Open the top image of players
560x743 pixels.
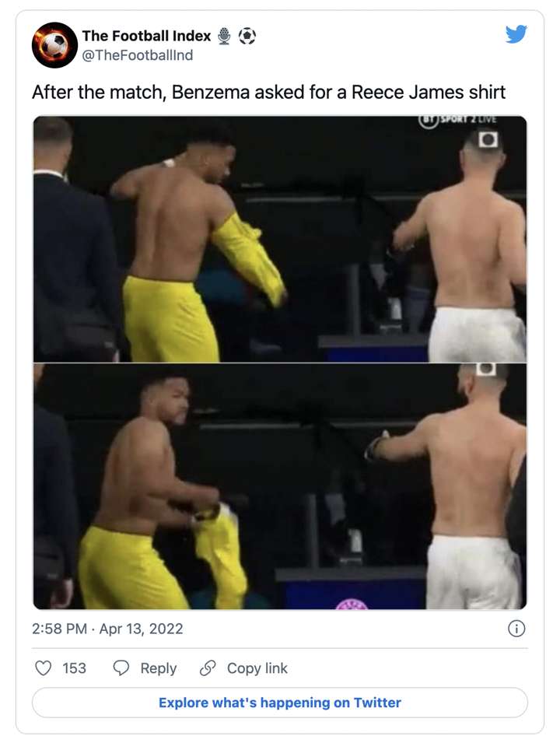click(x=280, y=239)
